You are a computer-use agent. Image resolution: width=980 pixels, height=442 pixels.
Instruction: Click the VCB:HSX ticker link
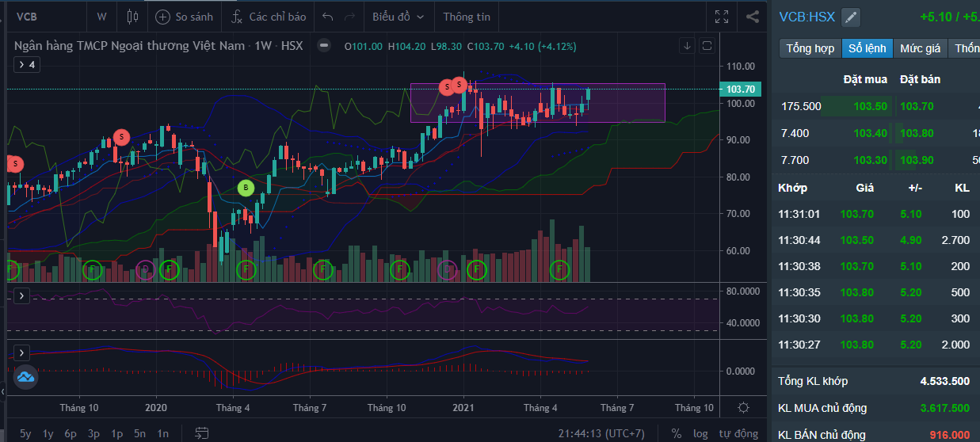pyautogui.click(x=806, y=17)
